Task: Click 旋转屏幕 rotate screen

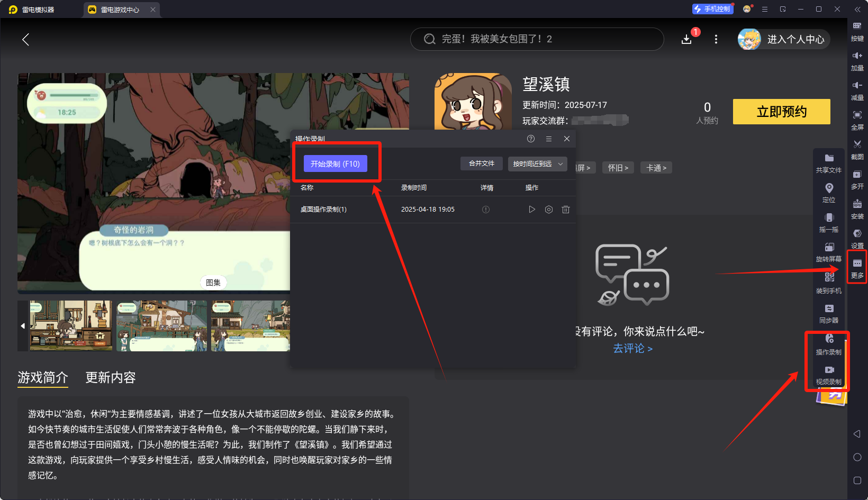Action: [x=829, y=253]
